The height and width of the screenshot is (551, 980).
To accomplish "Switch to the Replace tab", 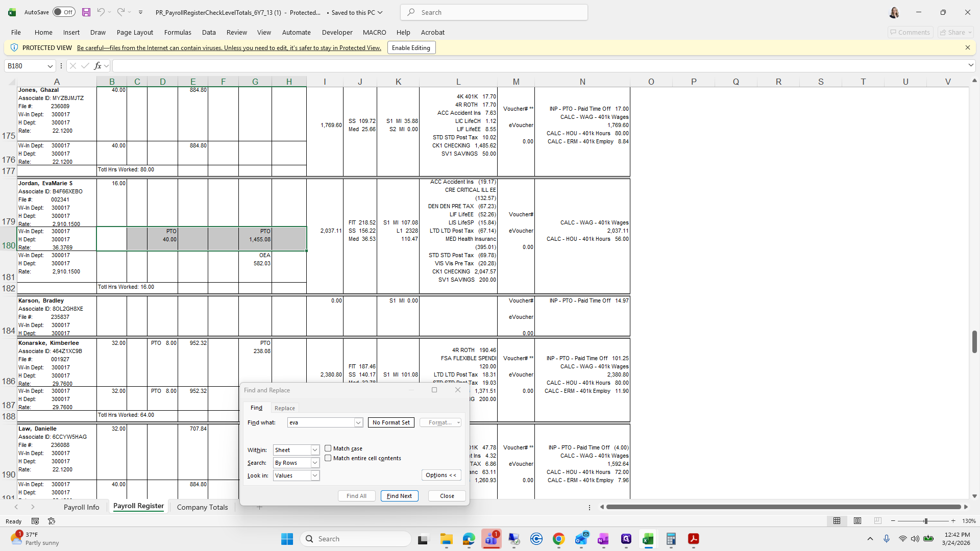I will [284, 408].
